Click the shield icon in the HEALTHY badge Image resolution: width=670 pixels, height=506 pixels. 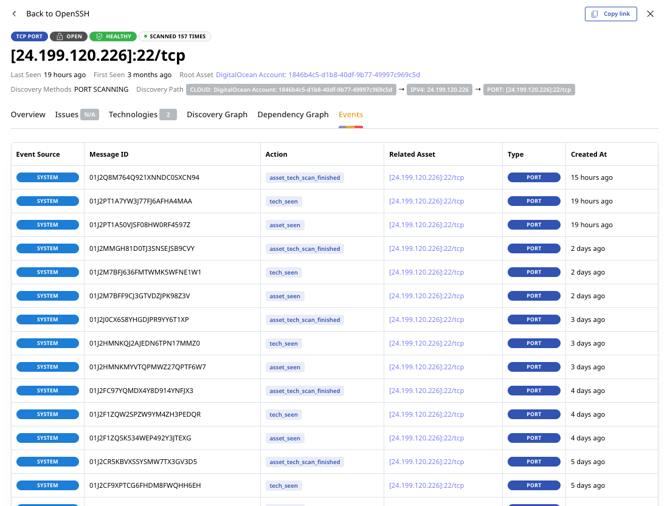point(100,37)
